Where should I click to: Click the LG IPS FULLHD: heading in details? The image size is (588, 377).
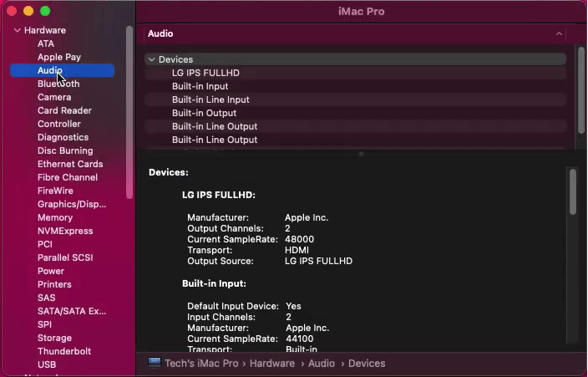click(219, 196)
